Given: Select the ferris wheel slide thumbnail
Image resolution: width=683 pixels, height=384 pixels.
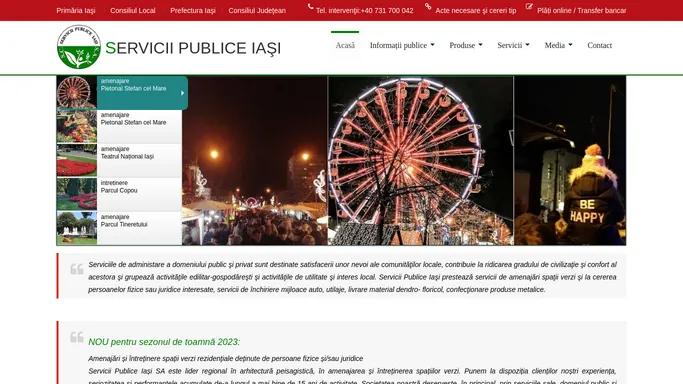Looking at the screenshot, I should 77,92.
